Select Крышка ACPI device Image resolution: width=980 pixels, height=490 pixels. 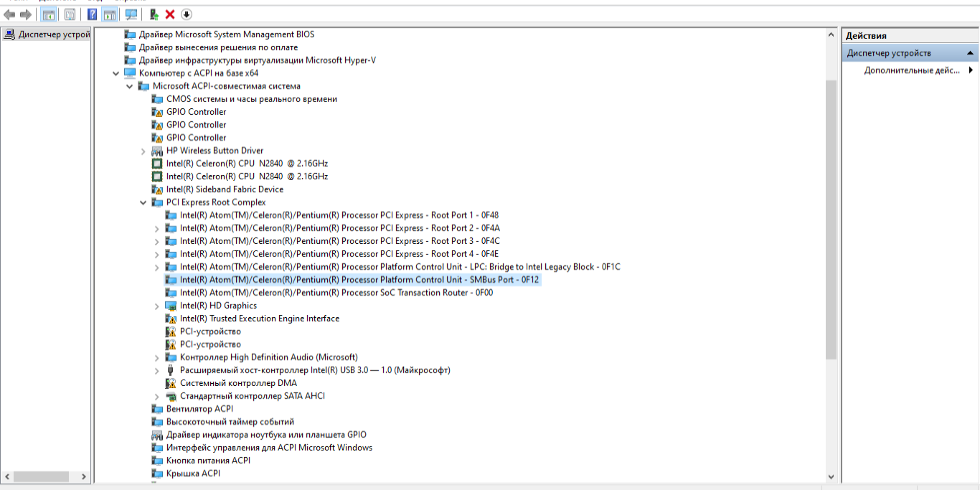coord(193,473)
